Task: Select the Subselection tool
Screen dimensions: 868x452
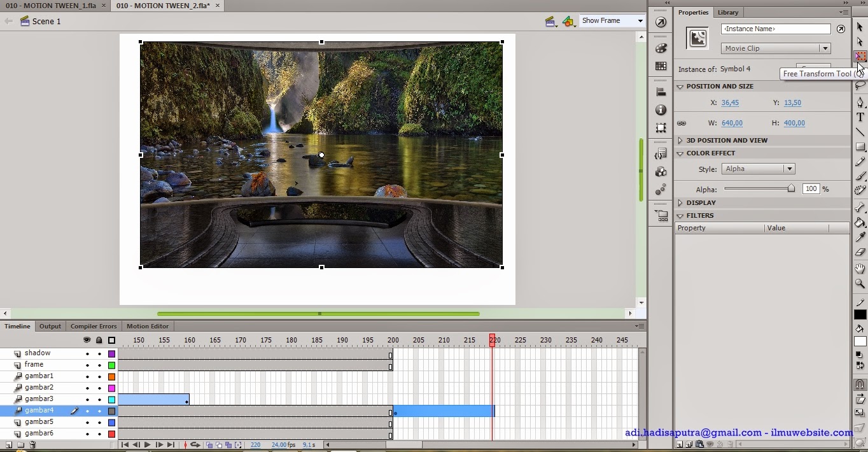Action: [x=860, y=41]
